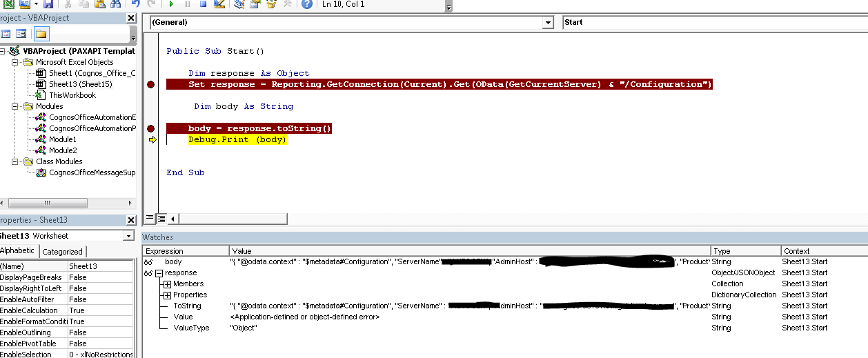Click the Paste toolbar icon

point(100,3)
